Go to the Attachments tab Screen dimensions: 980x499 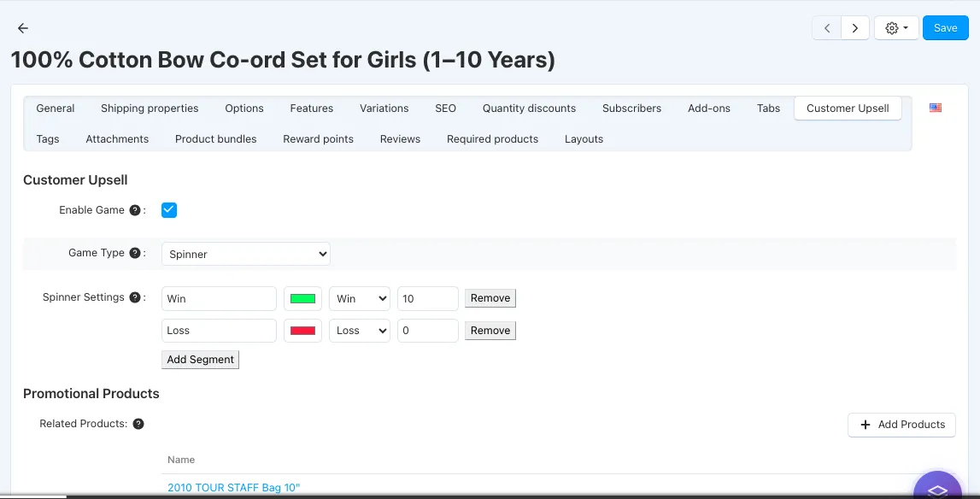pos(117,138)
